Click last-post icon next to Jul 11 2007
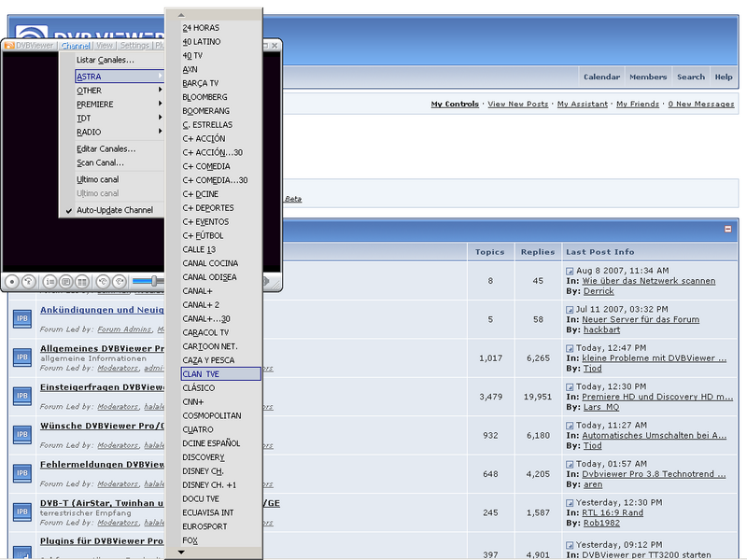747x560 pixels. 570,310
